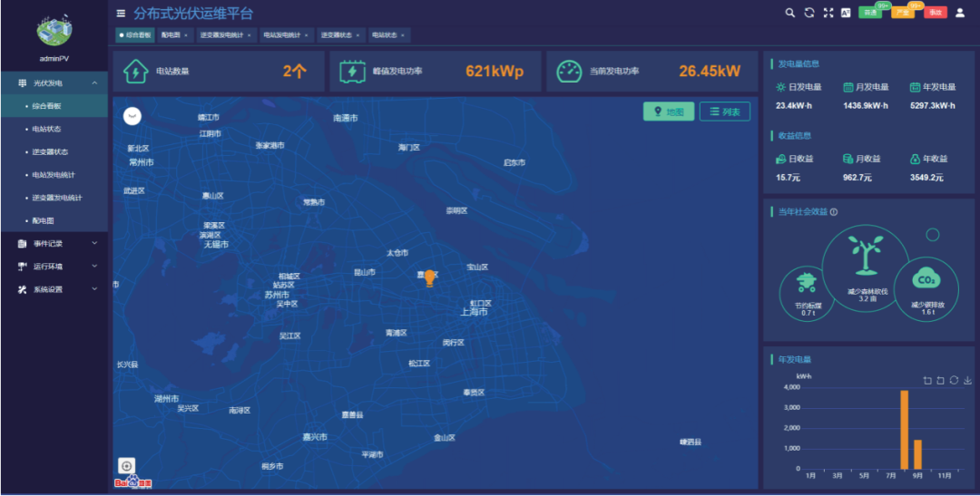
Task: Expand 系统设置 menu using its chevron
Action: click(x=94, y=290)
